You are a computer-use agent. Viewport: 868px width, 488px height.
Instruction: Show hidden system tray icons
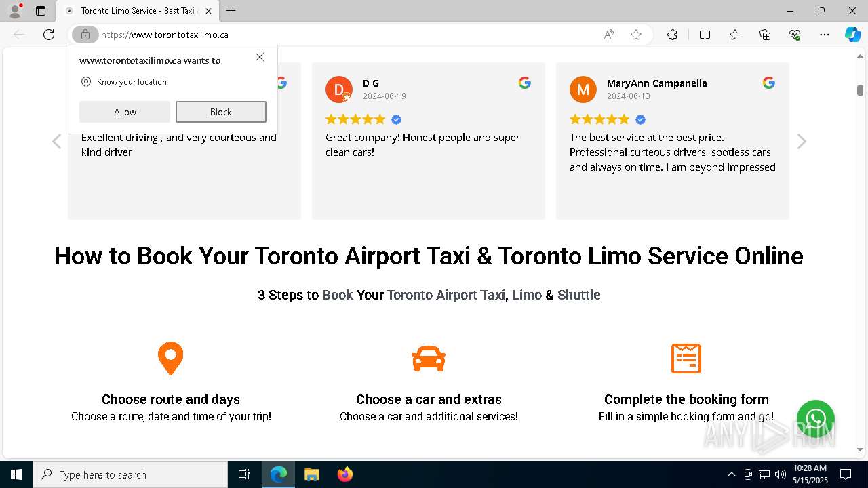[x=731, y=474]
